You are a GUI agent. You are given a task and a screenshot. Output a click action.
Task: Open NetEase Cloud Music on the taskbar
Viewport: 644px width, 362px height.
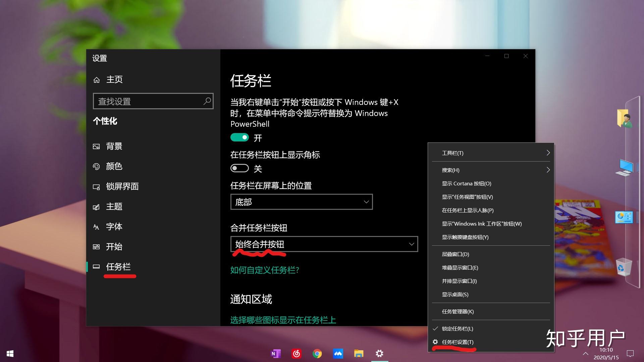coord(297,354)
